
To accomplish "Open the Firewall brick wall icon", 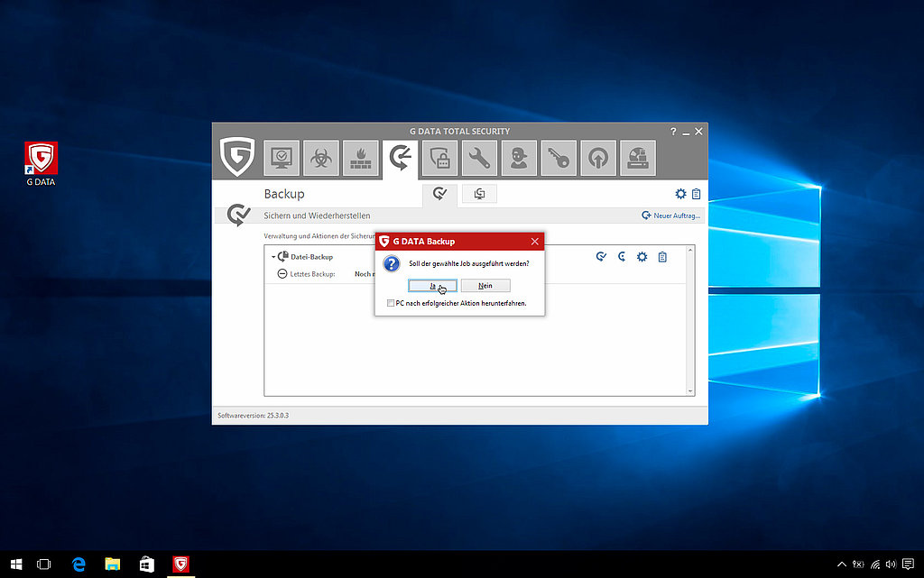I will tap(361, 159).
